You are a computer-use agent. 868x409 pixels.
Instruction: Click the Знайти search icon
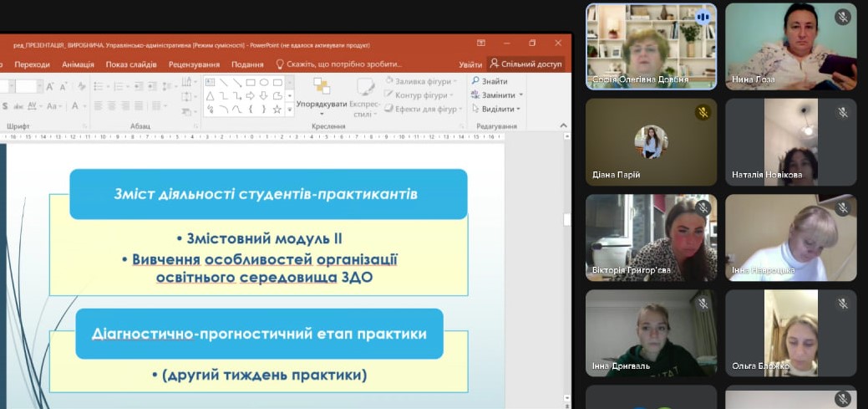coord(476,81)
